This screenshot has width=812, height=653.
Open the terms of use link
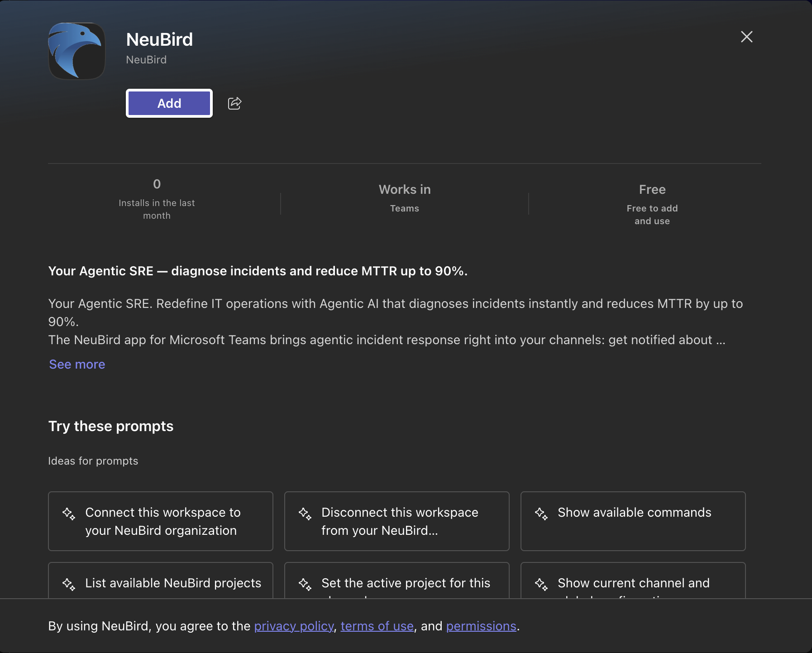(x=377, y=626)
